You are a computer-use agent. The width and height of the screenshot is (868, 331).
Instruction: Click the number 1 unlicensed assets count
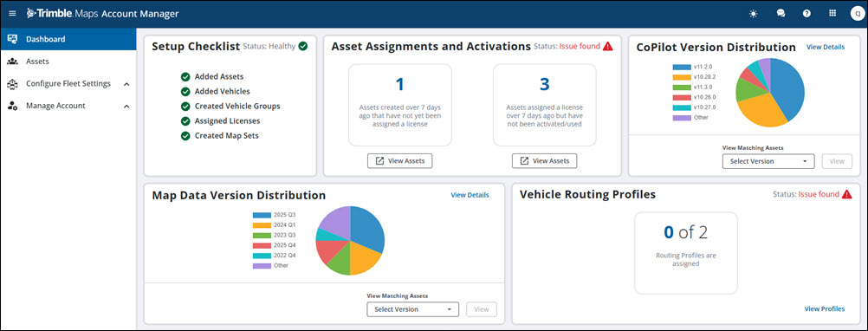399,84
